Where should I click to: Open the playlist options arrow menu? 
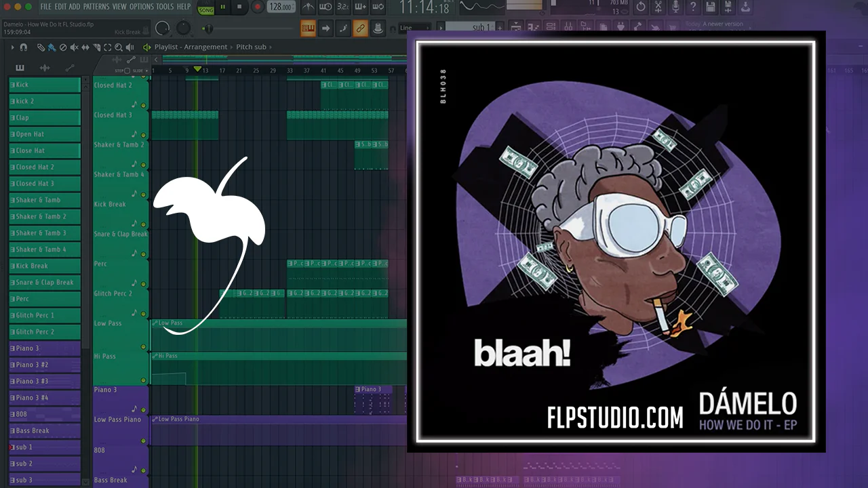(12, 47)
